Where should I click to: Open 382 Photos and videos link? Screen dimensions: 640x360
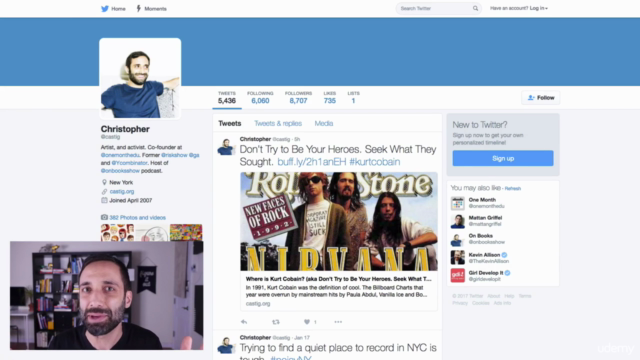pos(138,218)
